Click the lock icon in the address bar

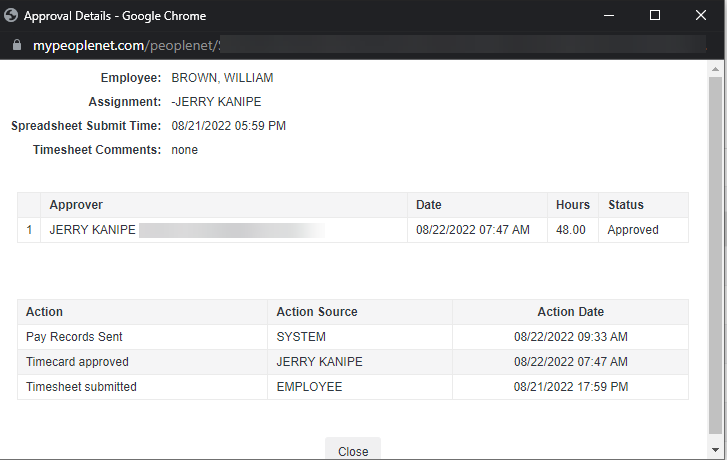15,46
